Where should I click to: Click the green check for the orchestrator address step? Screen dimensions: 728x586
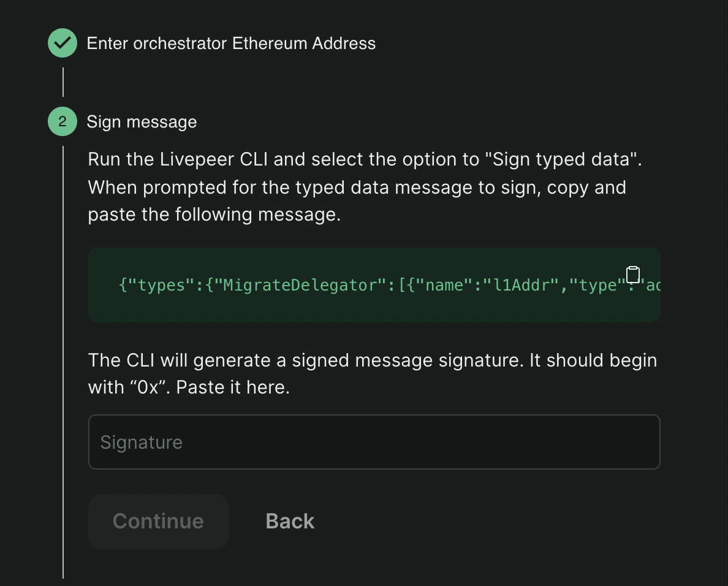pos(62,43)
